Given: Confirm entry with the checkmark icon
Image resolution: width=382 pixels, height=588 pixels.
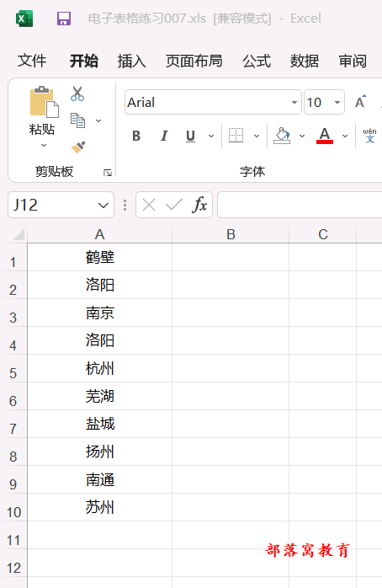Looking at the screenshot, I should coord(174,205).
